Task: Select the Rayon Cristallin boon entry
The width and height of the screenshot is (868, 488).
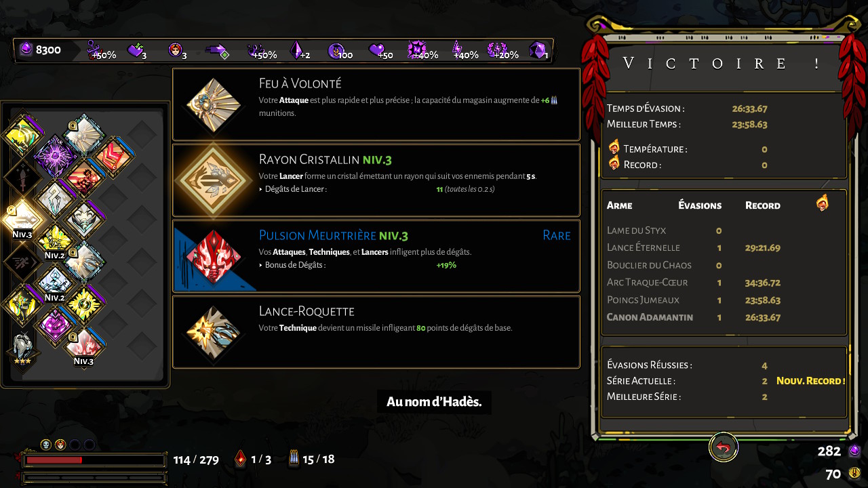Action: [376, 180]
